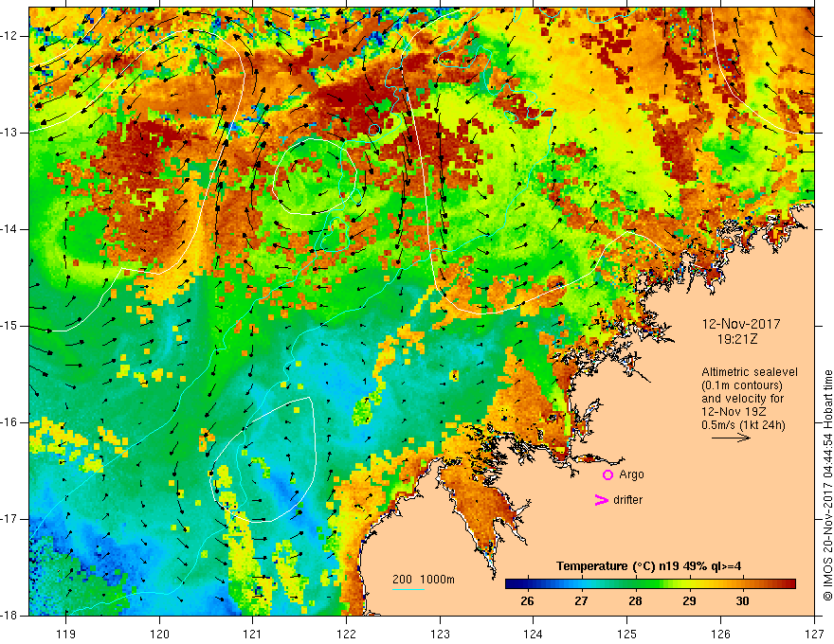
Task: Click the 'Temperature (°C) n19 49% ql>=4' title
Action: (648, 566)
